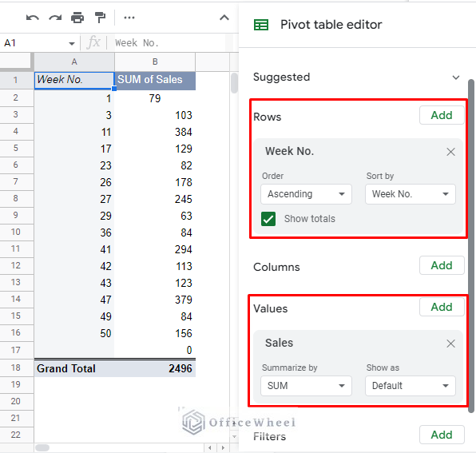476x453 pixels.
Task: Select the cell with value '103'
Action: [x=155, y=115]
